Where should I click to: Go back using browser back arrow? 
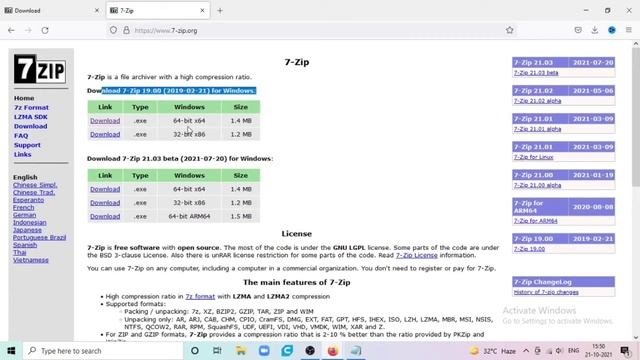[x=11, y=30]
